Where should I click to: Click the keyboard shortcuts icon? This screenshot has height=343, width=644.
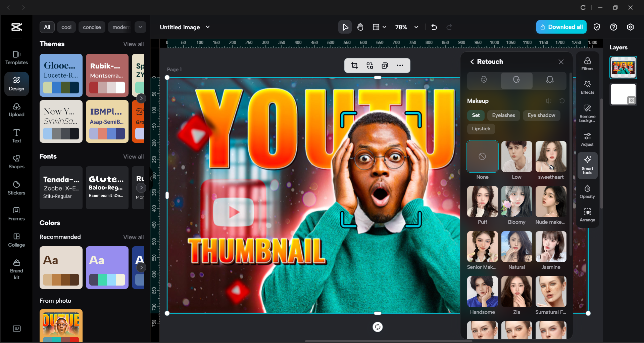(16, 329)
